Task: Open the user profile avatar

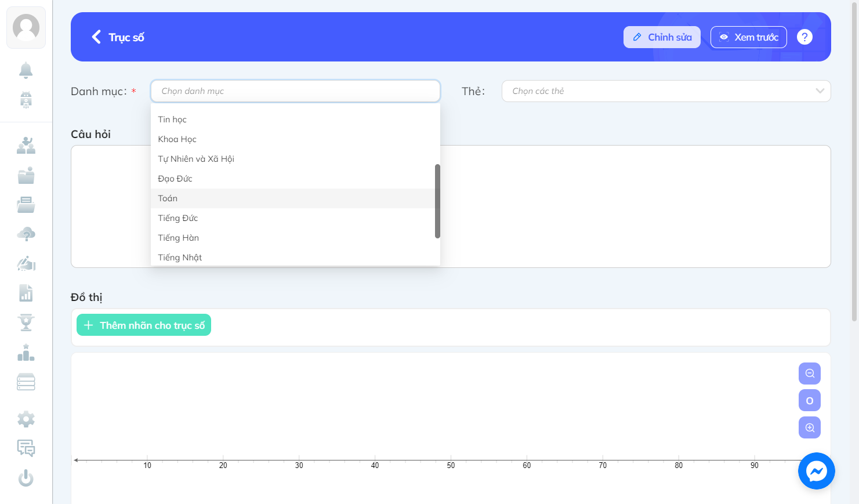Action: point(26,27)
